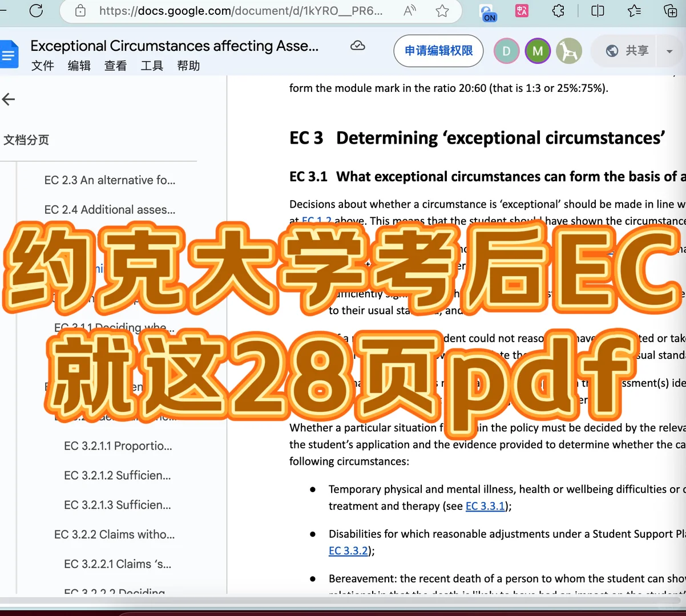686x616 pixels.
Task: Check the cloud document status icon
Action: coord(358,46)
